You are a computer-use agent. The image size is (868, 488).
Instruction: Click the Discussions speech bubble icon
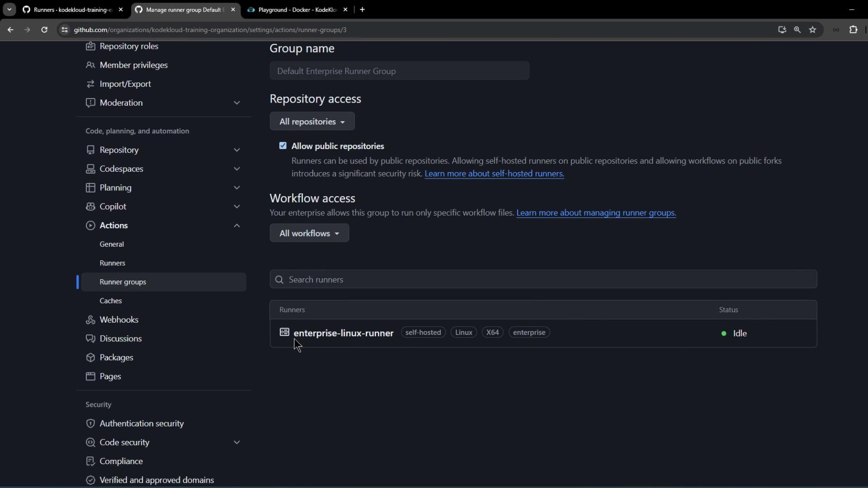(90, 339)
